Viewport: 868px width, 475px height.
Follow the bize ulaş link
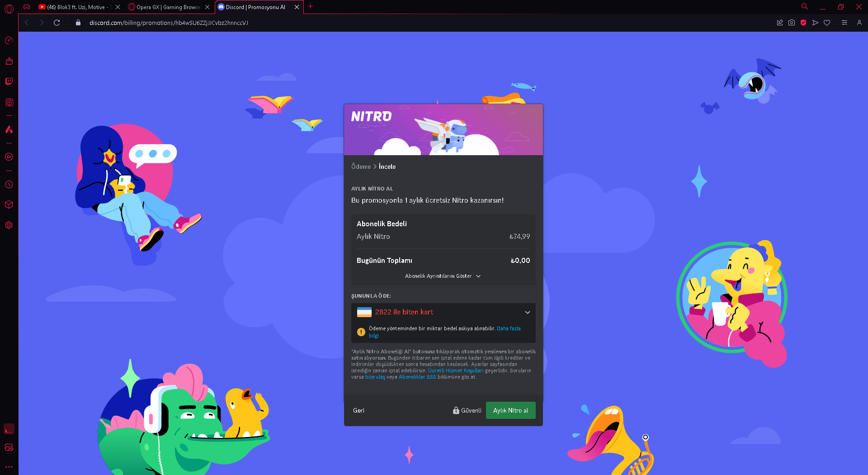pyautogui.click(x=375, y=377)
